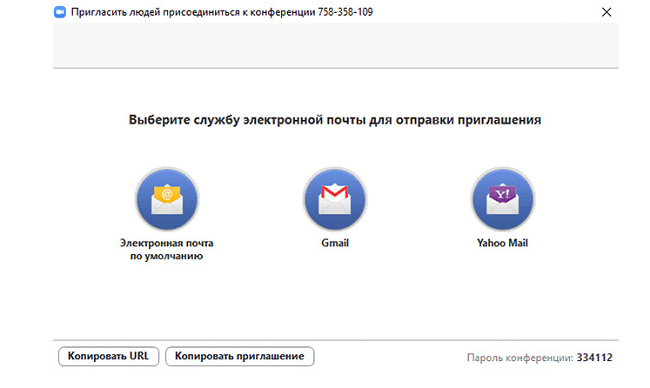Click the 'Электронная почта по умолчанию' label

point(167,249)
